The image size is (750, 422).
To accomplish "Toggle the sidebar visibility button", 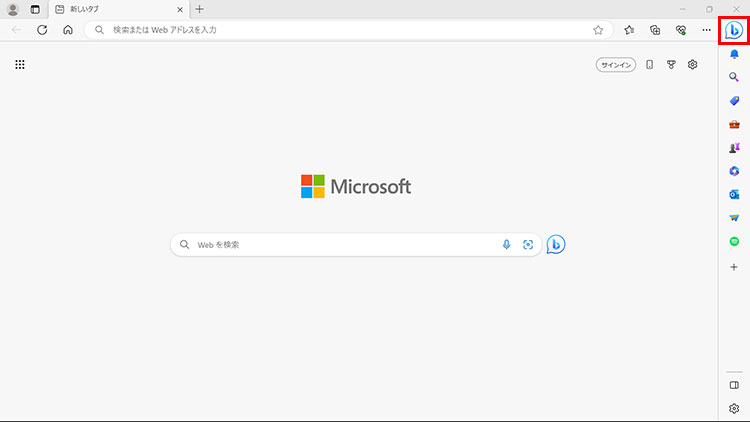I will click(x=734, y=385).
